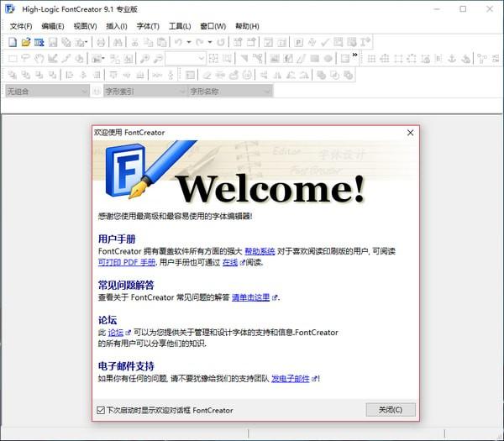Select the hand pan tool

(39, 59)
